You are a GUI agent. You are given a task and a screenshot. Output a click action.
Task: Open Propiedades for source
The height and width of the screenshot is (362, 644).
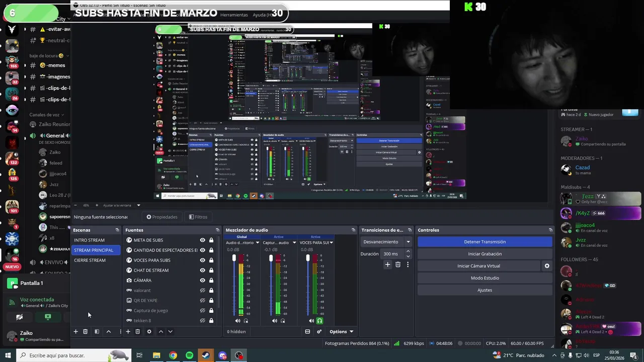pos(162,217)
